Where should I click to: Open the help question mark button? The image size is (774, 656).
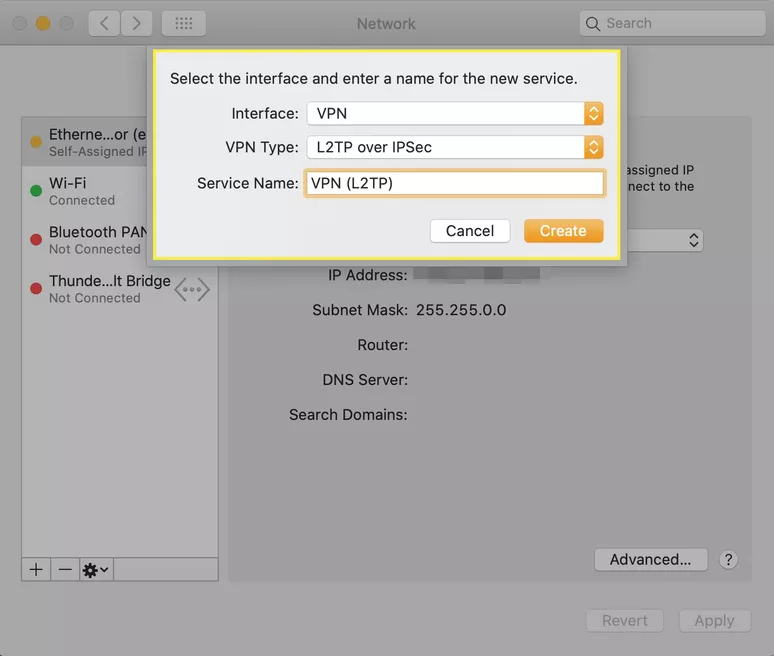click(728, 560)
